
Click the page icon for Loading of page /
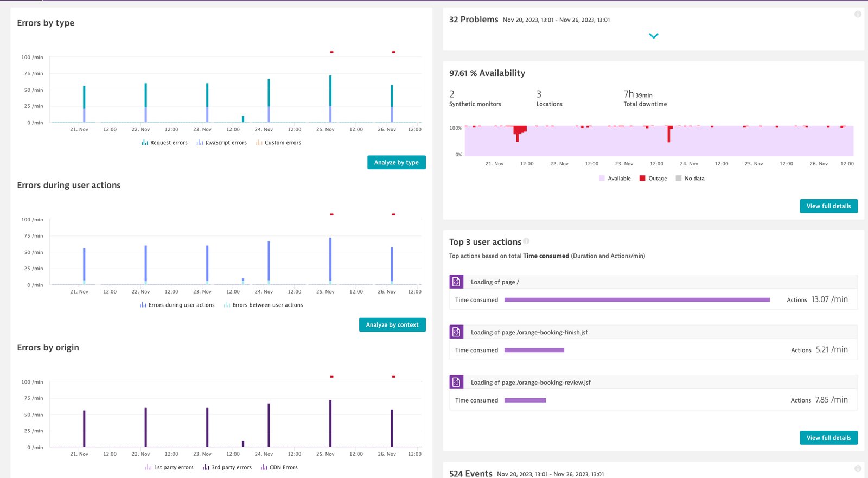(456, 282)
